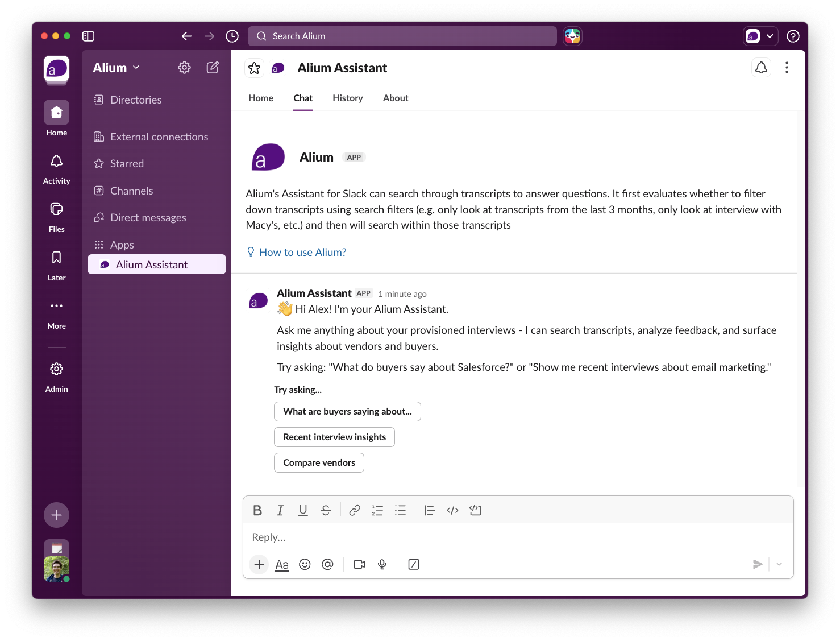840x641 pixels.
Task: Expand the Alium workspace name dropdown
Action: (x=116, y=68)
